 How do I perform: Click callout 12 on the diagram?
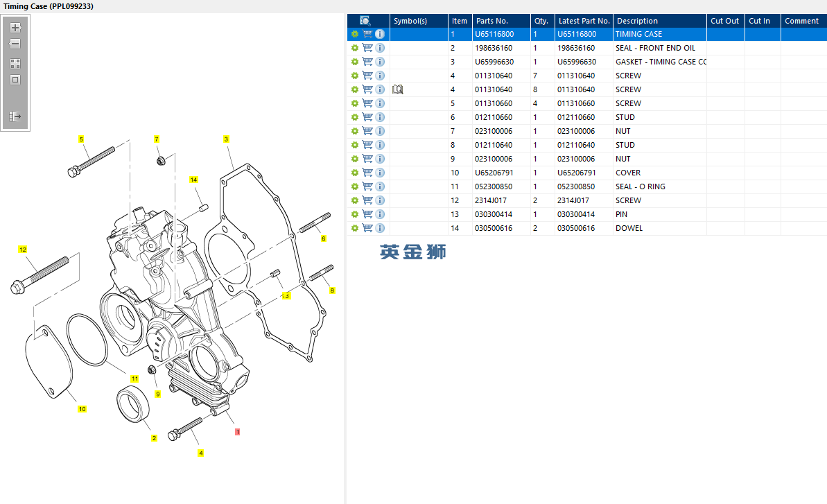23,250
